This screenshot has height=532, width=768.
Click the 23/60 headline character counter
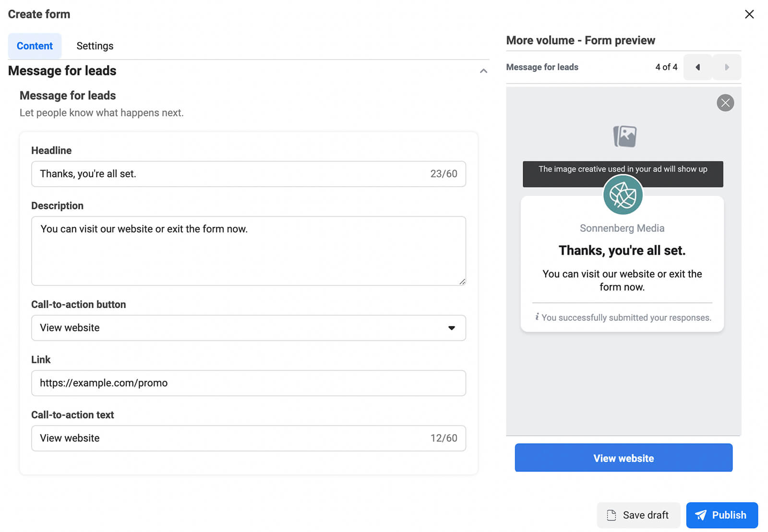444,174
